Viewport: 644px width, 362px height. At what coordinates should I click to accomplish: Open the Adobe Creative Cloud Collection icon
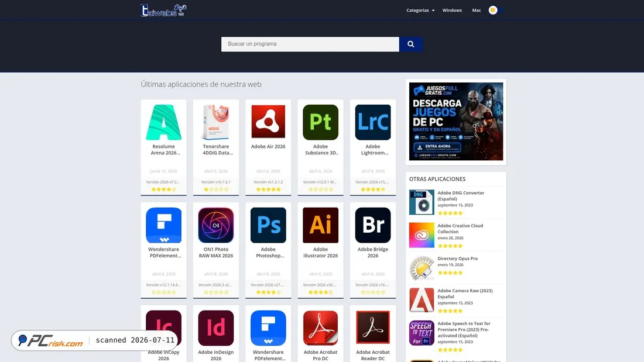click(x=422, y=235)
